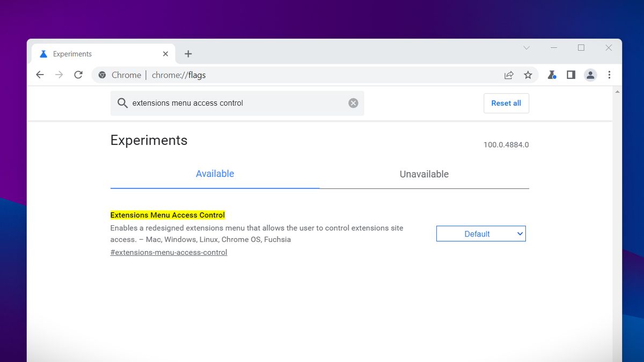This screenshot has height=362, width=644.
Task: Click the forward navigation arrow
Action: [59, 75]
